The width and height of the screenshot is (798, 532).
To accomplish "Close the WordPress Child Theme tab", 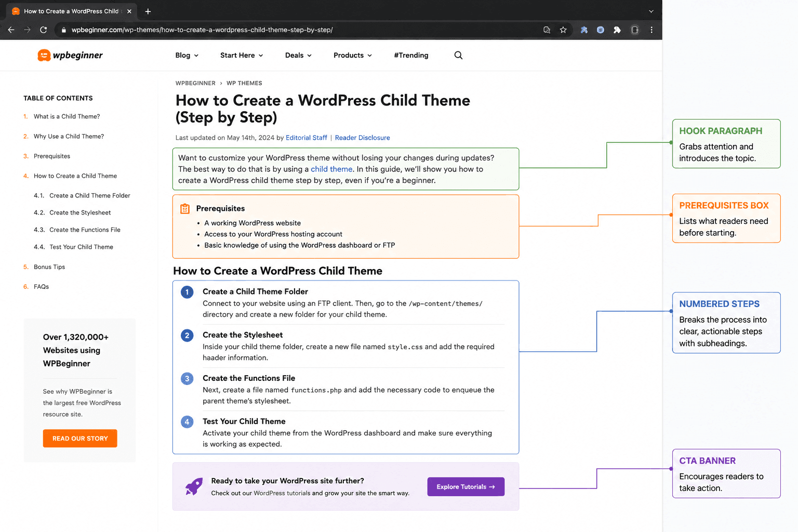I will [x=129, y=11].
